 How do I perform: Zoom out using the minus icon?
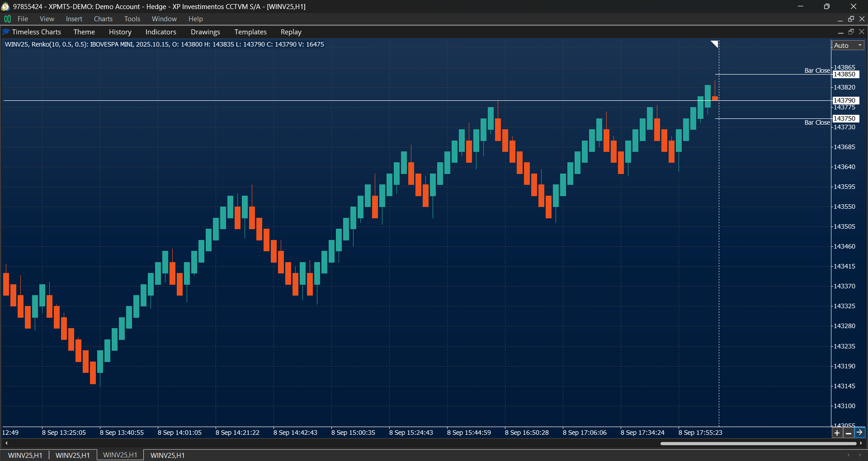849,433
